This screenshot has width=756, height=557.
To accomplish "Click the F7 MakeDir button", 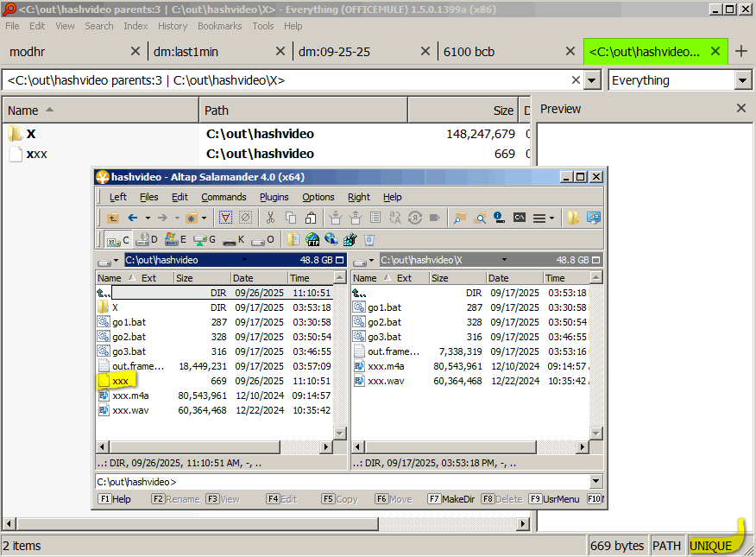I will (451, 499).
